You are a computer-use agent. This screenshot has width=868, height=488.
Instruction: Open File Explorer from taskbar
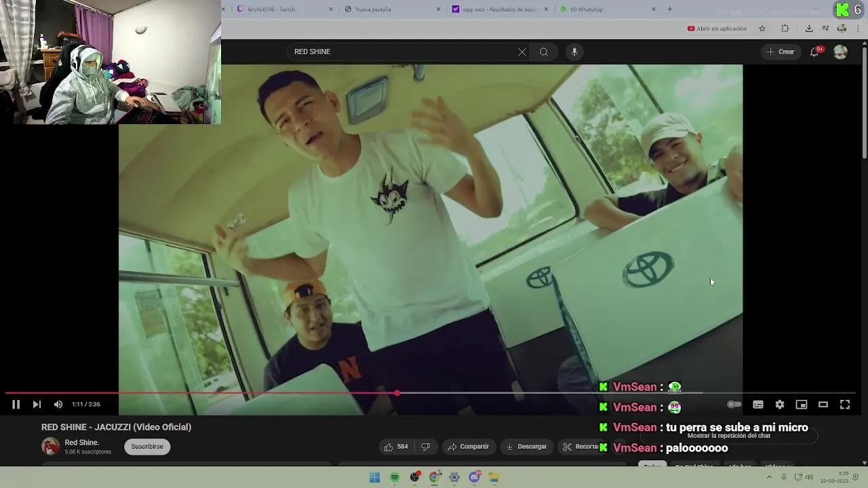[494, 478]
